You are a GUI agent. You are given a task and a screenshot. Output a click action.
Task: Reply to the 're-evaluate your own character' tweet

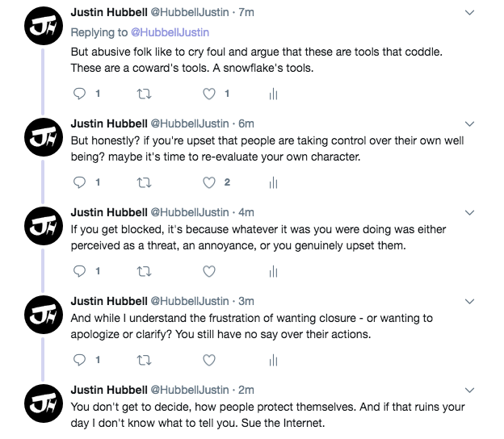tap(79, 182)
